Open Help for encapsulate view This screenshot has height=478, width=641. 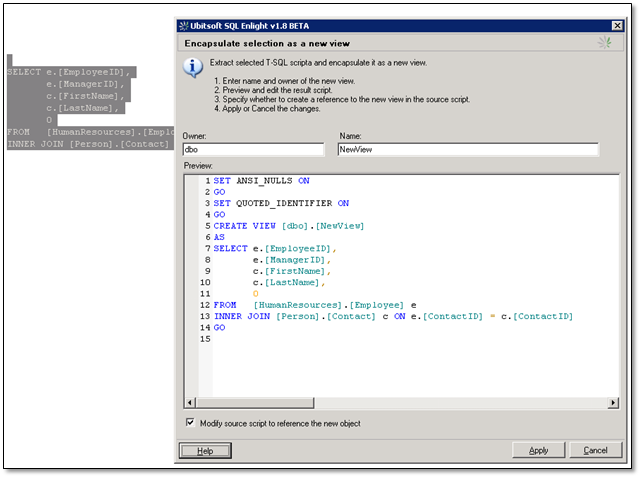coord(205,451)
